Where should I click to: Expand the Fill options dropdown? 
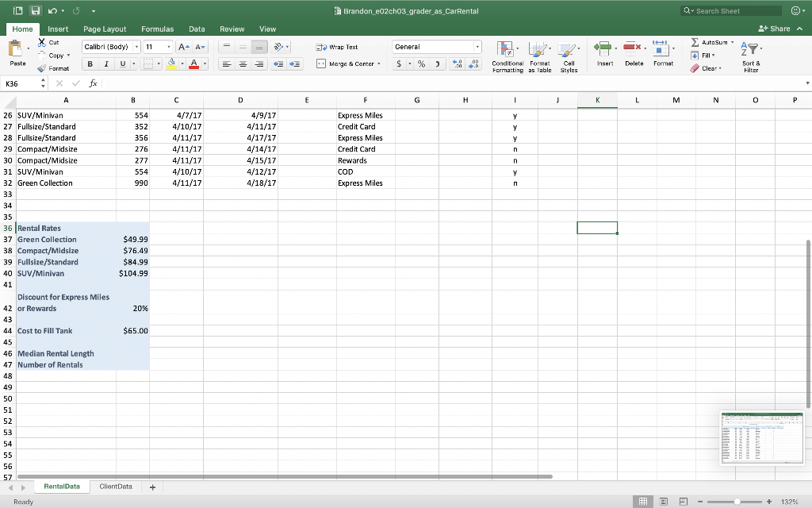click(714, 56)
